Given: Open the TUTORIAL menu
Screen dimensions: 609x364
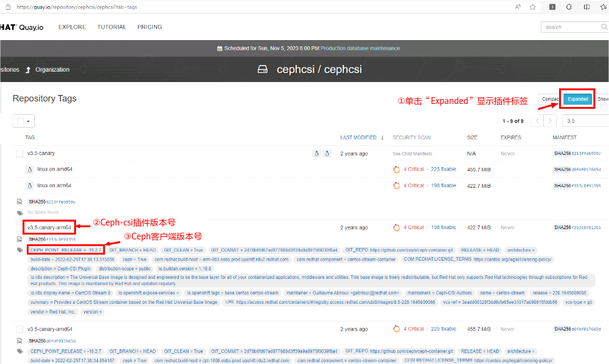Looking at the screenshot, I should 111,27.
